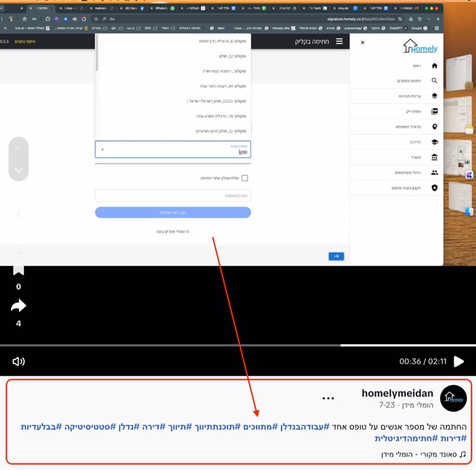Mute the video with the speaker icon
The image size is (476, 470).
point(19,361)
